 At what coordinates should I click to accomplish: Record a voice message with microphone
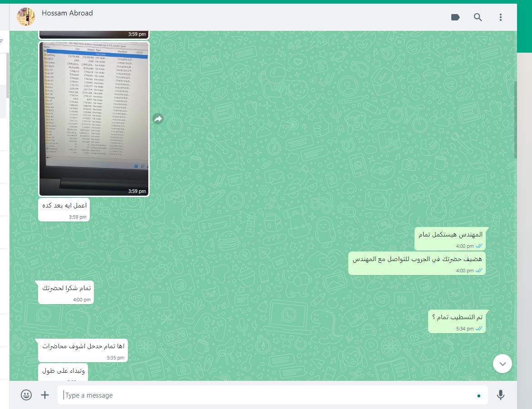tap(500, 395)
